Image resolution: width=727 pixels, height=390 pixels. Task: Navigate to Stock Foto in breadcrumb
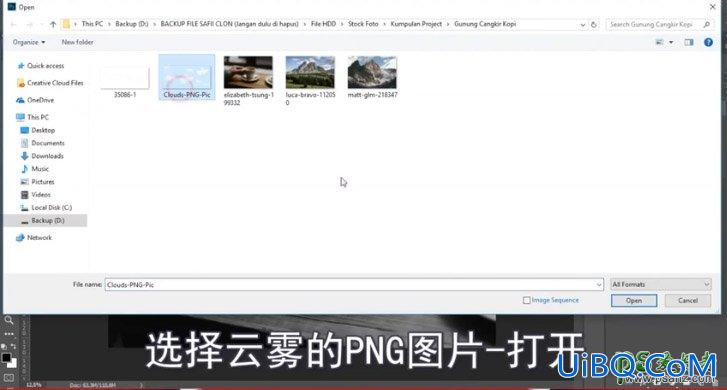pos(363,24)
